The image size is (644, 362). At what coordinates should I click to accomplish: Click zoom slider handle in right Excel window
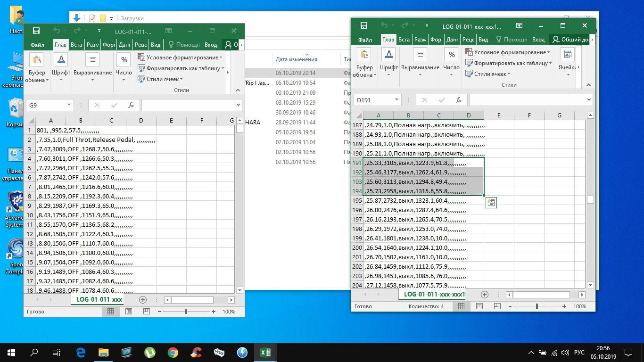[x=537, y=306]
